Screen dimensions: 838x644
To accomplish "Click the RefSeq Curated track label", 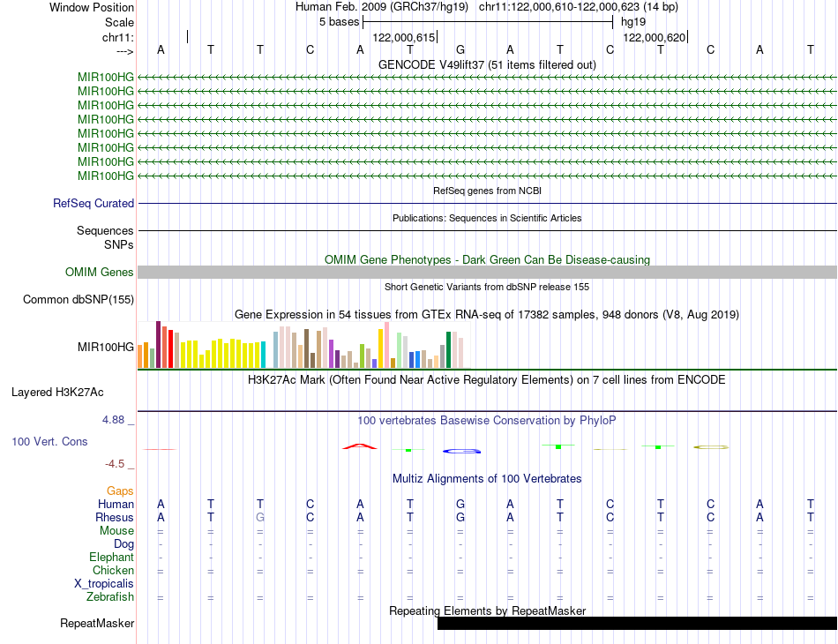I will [94, 203].
